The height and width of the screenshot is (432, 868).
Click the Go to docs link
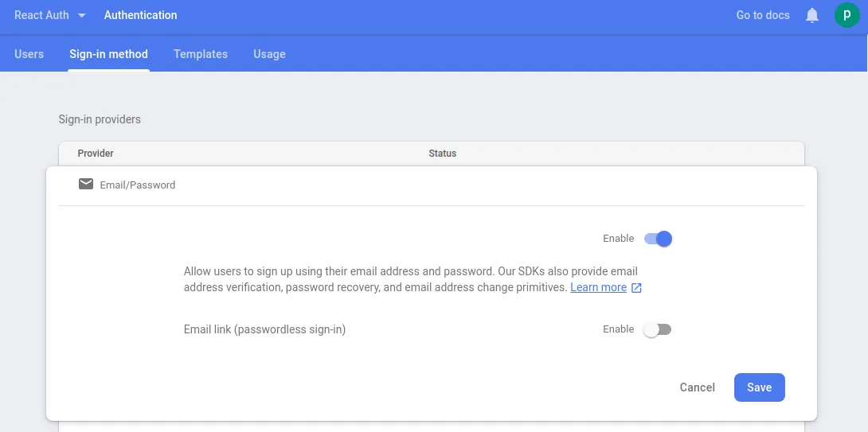[x=762, y=15]
